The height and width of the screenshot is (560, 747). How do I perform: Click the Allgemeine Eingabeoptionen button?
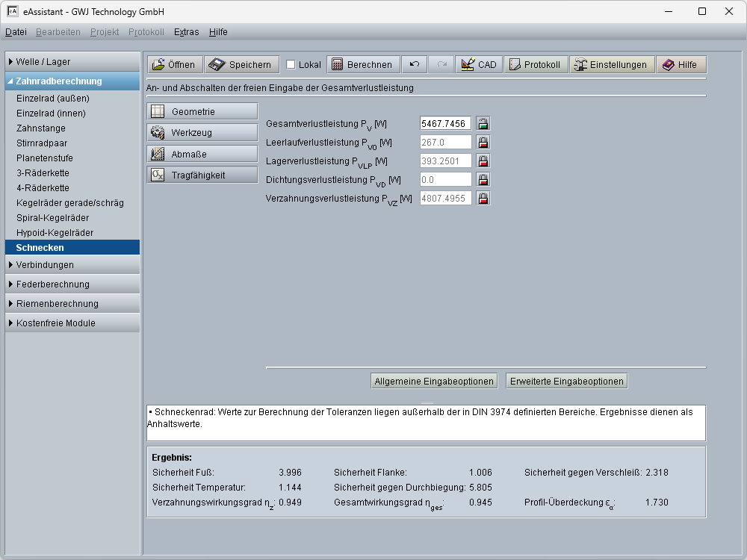point(434,382)
